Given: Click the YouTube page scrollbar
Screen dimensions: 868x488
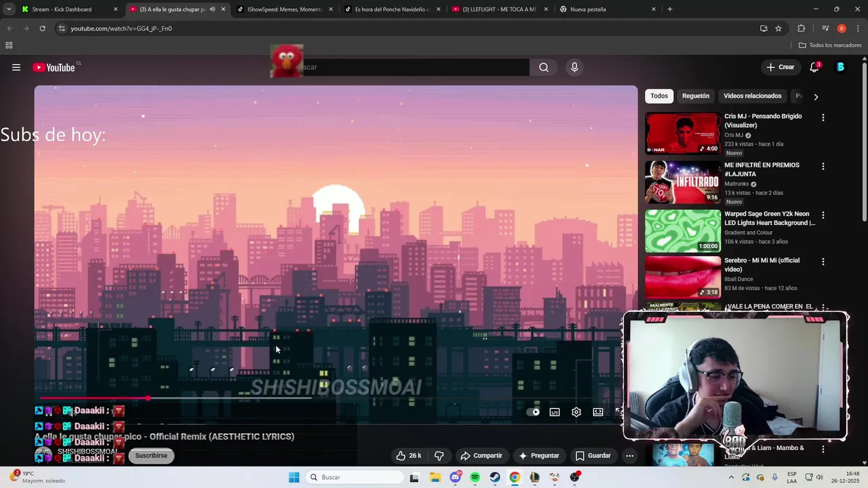Looking at the screenshot, I should (x=864, y=142).
